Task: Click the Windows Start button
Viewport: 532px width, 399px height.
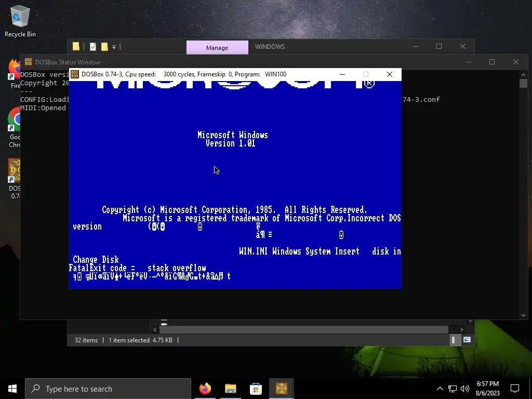Action: point(12,389)
